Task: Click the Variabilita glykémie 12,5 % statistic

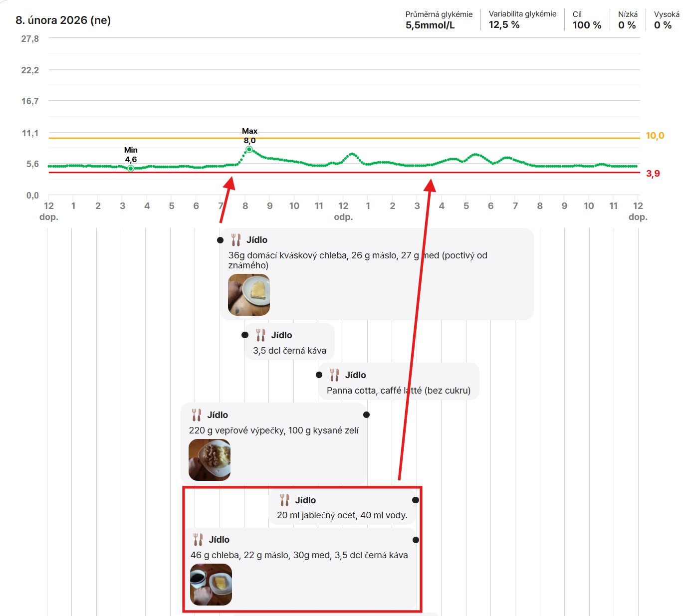Action: pyautogui.click(x=522, y=20)
